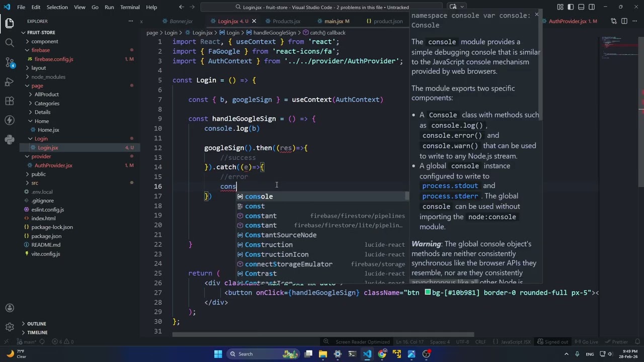Open Source Control view in activity bar
The image size is (644, 362).
coord(10,62)
